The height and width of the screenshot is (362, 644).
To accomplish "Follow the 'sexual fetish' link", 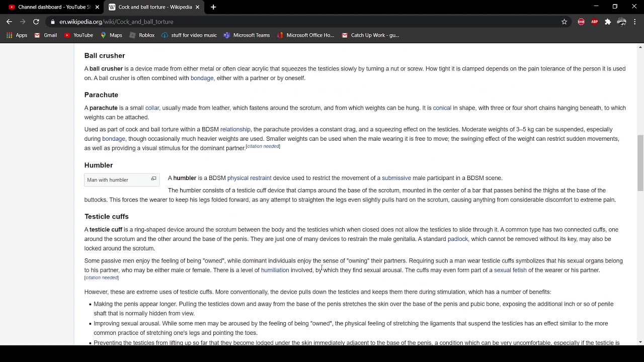I will pos(510,270).
